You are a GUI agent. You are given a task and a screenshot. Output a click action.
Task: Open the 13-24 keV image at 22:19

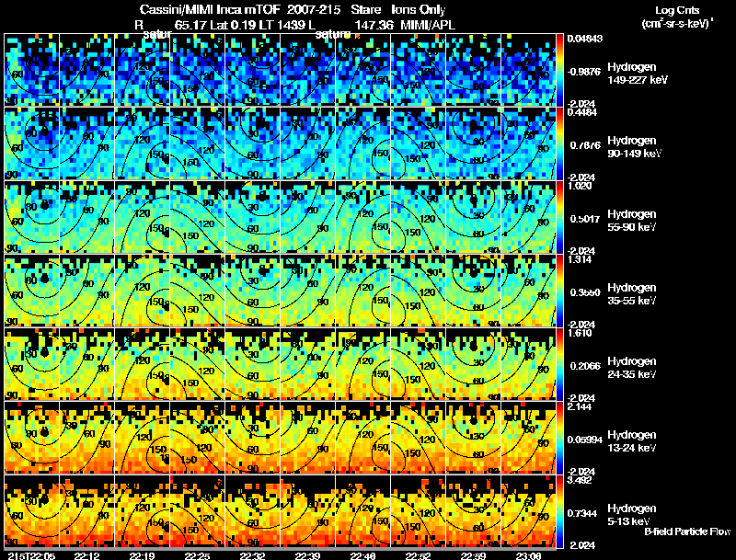143,438
